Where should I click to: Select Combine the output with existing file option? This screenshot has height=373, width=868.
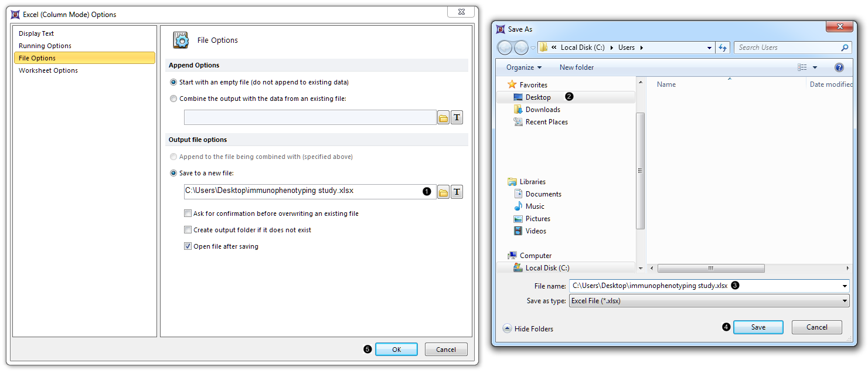173,99
